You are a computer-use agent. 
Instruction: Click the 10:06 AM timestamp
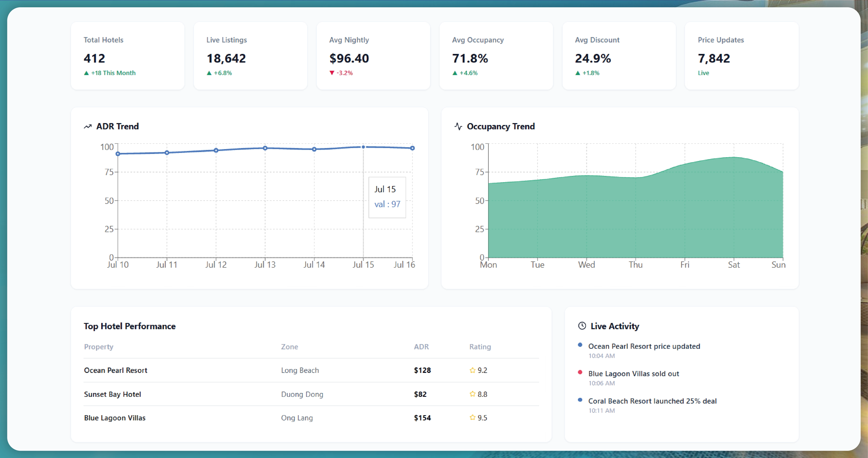[601, 383]
